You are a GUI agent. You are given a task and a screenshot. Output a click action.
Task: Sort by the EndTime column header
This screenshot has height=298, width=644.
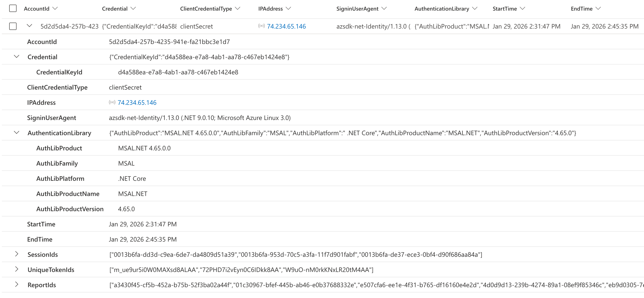pyautogui.click(x=581, y=9)
